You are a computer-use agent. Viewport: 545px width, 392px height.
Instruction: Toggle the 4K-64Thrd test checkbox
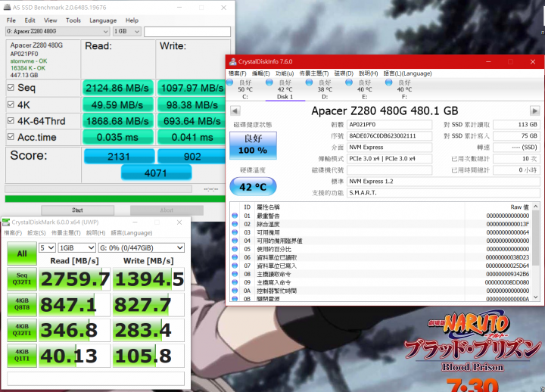click(x=11, y=120)
